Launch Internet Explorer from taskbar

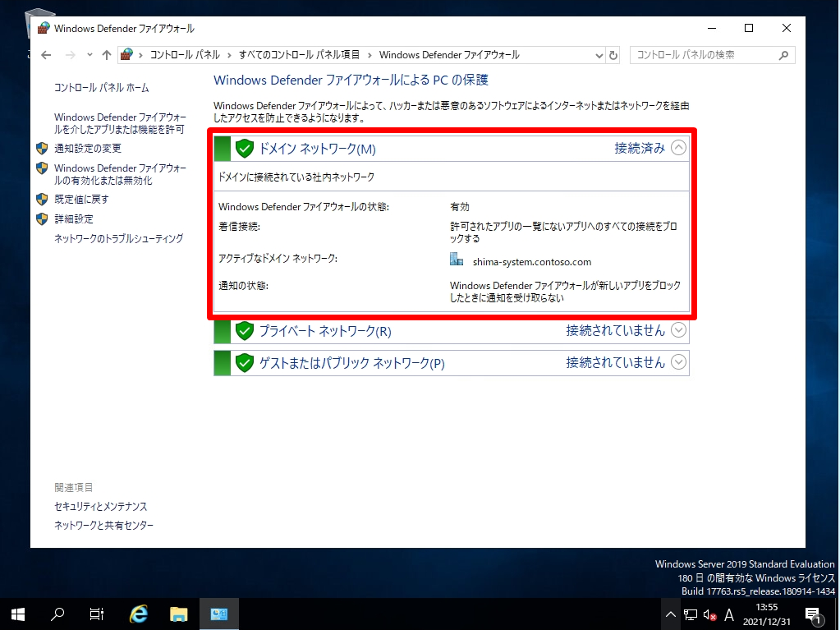point(139,614)
